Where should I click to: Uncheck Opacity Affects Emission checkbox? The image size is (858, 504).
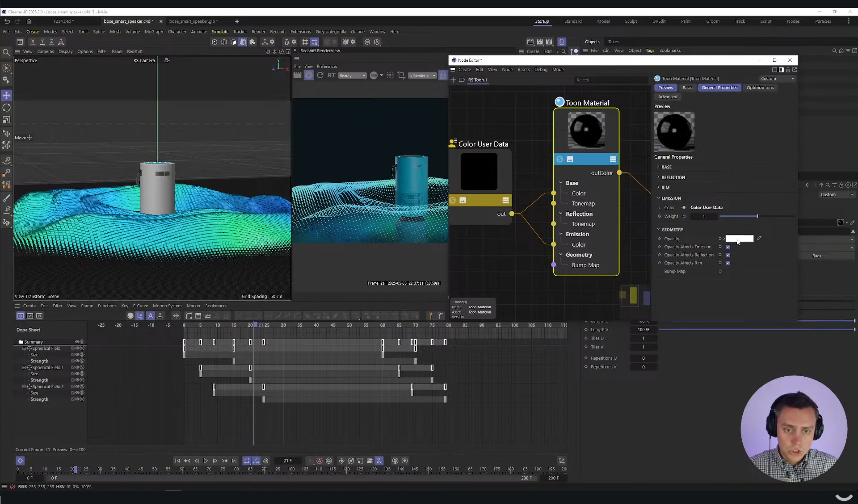pos(728,247)
